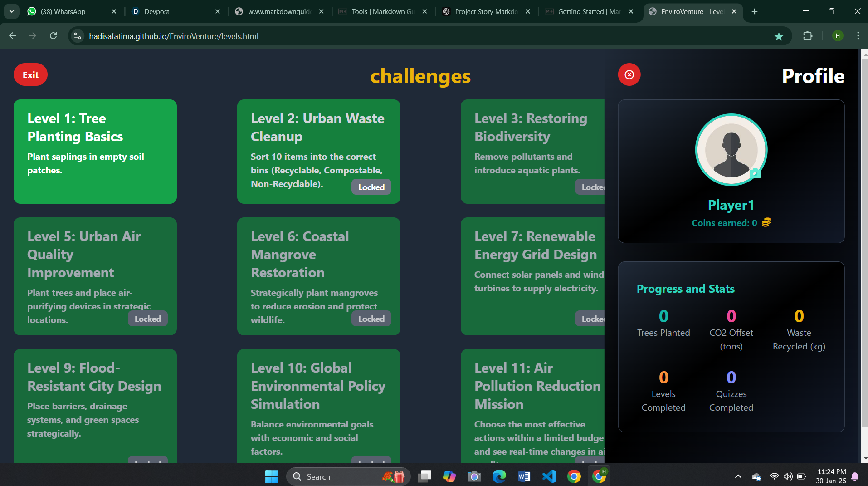868x486 pixels.
Task: Open Wi-Fi network settings tray icon
Action: tap(774, 476)
